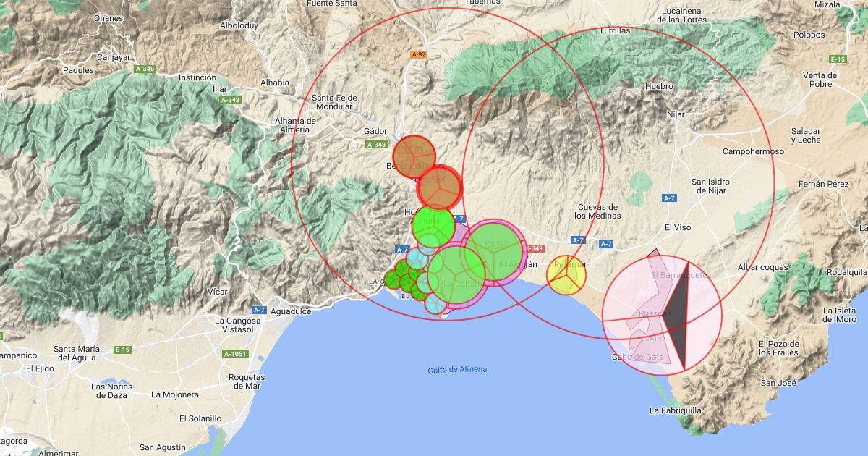Select the Almerimar label
This screenshot has height=456, width=868.
tap(58, 453)
